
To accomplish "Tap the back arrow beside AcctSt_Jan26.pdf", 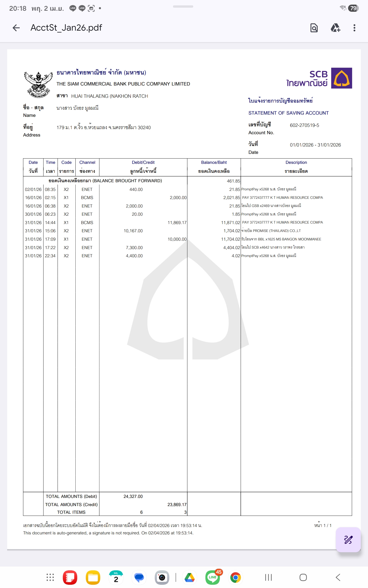I will pos(16,28).
